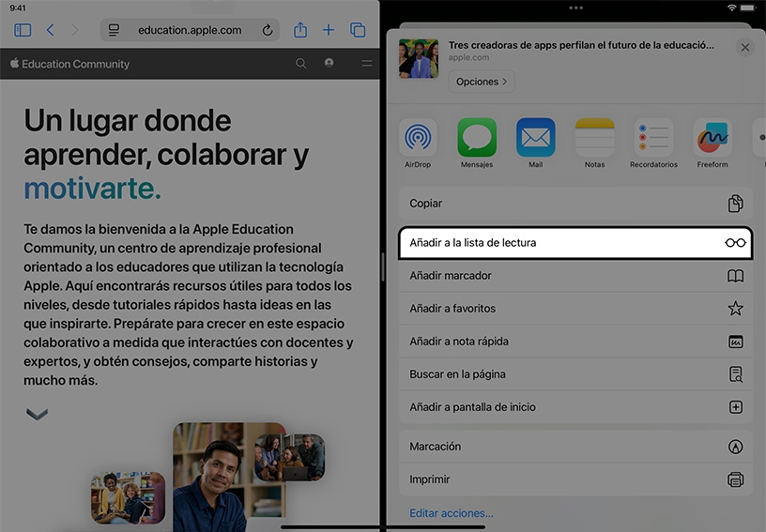Image resolution: width=766 pixels, height=532 pixels.
Task: Expand the down chevron below the intro text
Action: tap(38, 414)
